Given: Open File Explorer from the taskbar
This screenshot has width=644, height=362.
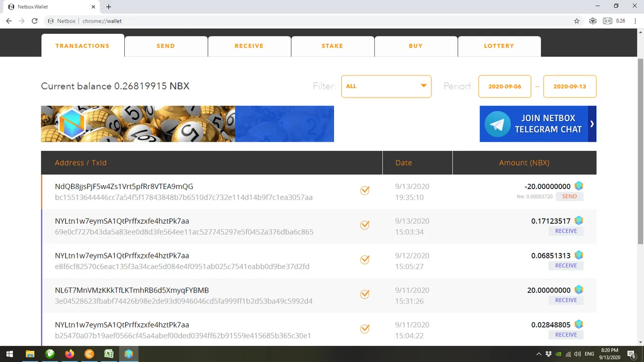Looking at the screenshot, I should (x=30, y=354).
